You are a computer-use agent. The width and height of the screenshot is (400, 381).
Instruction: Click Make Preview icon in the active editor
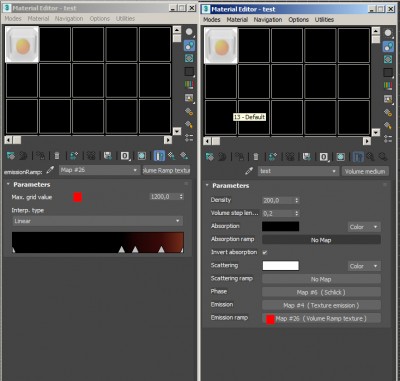click(x=388, y=99)
